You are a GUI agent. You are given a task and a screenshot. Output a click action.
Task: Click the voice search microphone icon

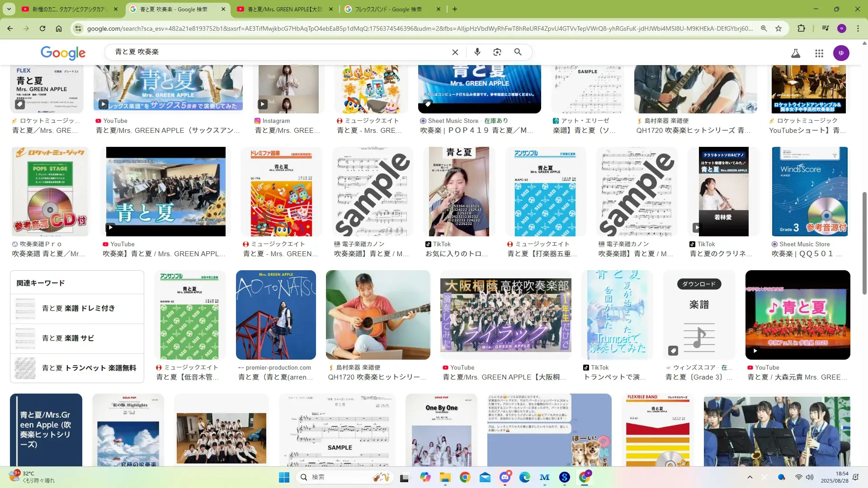click(x=477, y=52)
